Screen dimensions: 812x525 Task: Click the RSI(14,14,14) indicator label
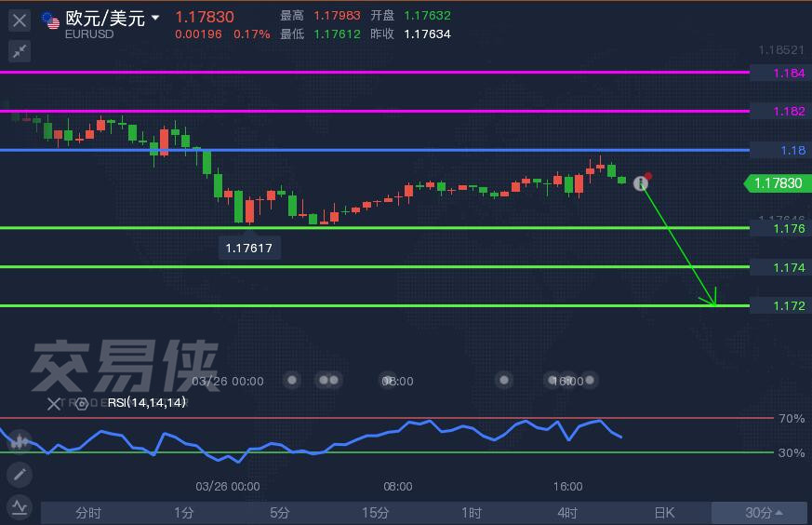click(147, 403)
